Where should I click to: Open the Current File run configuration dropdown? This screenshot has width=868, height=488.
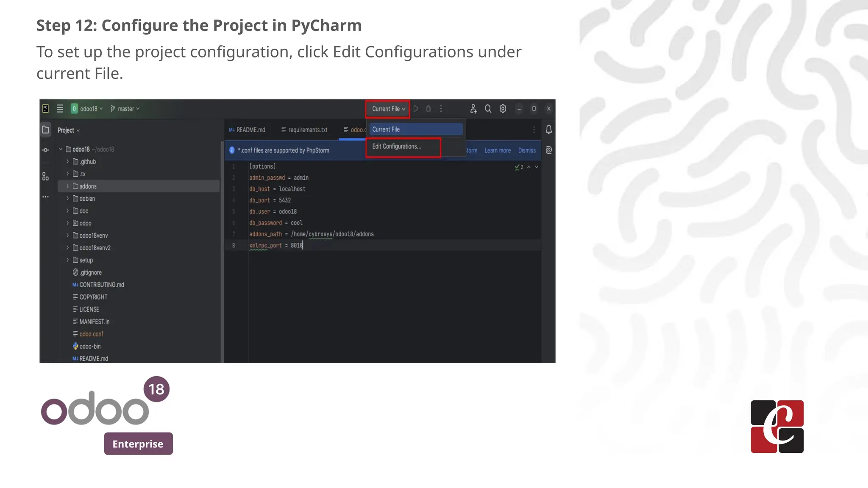(x=388, y=109)
